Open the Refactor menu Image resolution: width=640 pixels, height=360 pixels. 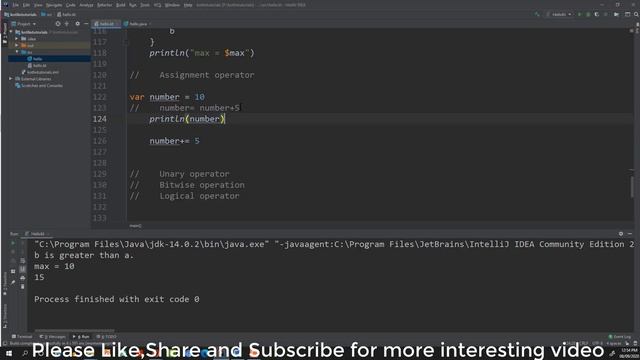104,5
